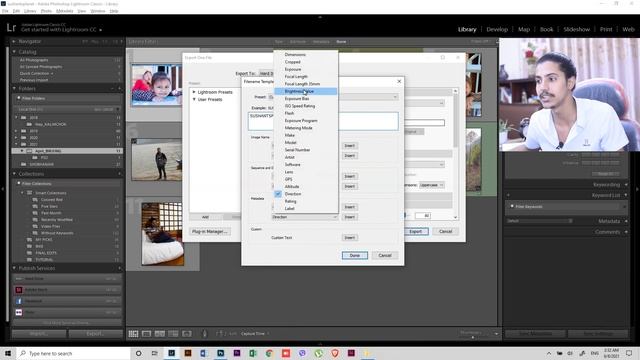Open the Direction metadata dropdown
Viewport: 640px width, 360px height.
pyautogui.click(x=304, y=217)
